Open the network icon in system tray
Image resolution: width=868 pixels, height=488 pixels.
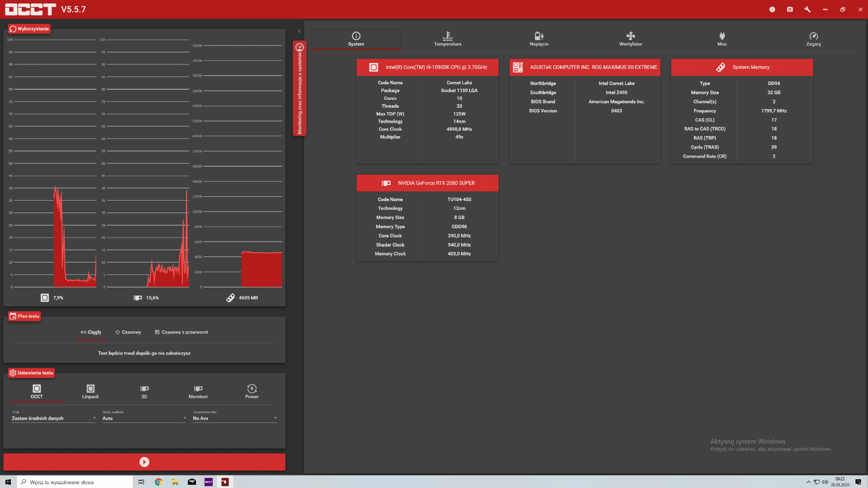pyautogui.click(x=816, y=482)
